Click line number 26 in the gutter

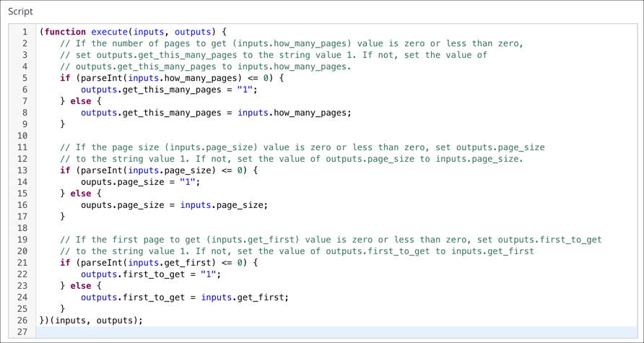tap(22, 321)
